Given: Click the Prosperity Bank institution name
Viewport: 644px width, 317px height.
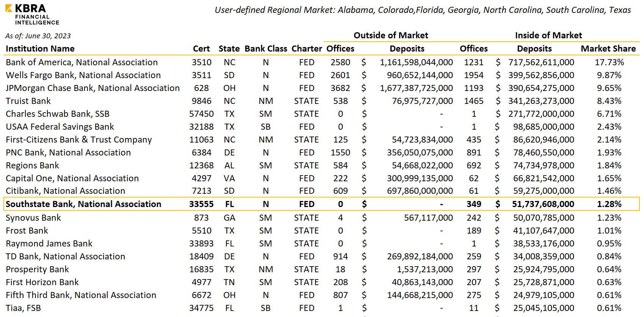Looking at the screenshot, I should (x=37, y=269).
